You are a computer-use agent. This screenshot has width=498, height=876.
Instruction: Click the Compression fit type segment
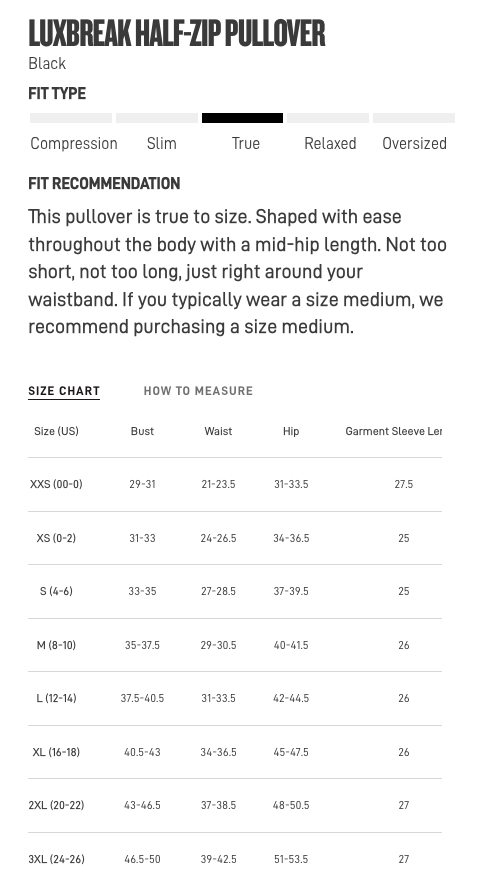(71, 118)
